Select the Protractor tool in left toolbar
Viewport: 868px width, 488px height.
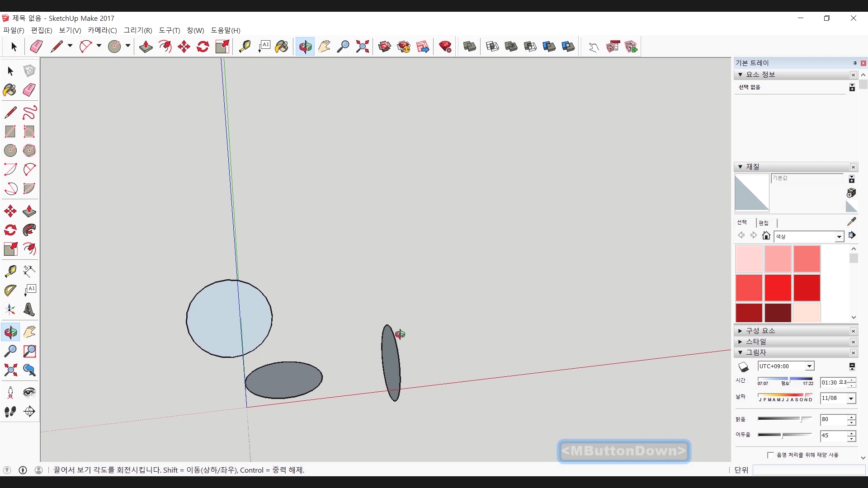[10, 290]
